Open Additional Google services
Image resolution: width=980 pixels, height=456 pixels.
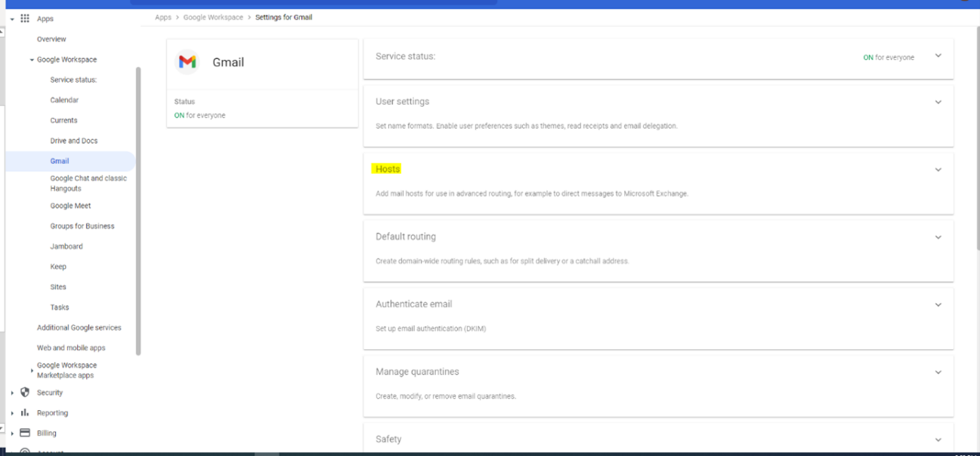pyautogui.click(x=78, y=327)
